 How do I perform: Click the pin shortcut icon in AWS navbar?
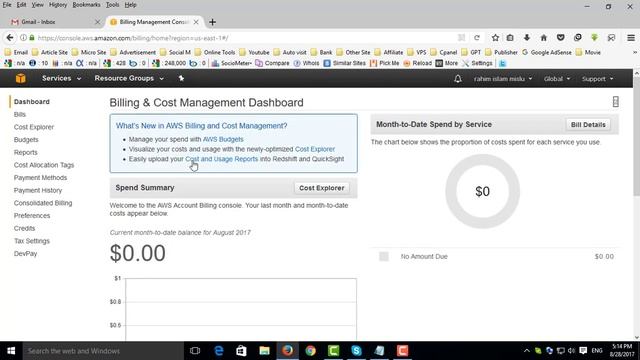181,78
